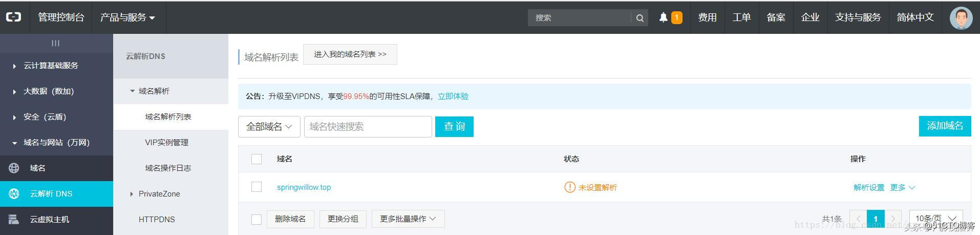The width and height of the screenshot is (980, 235).
Task: Switch language via 简体中文
Action: (915, 17)
